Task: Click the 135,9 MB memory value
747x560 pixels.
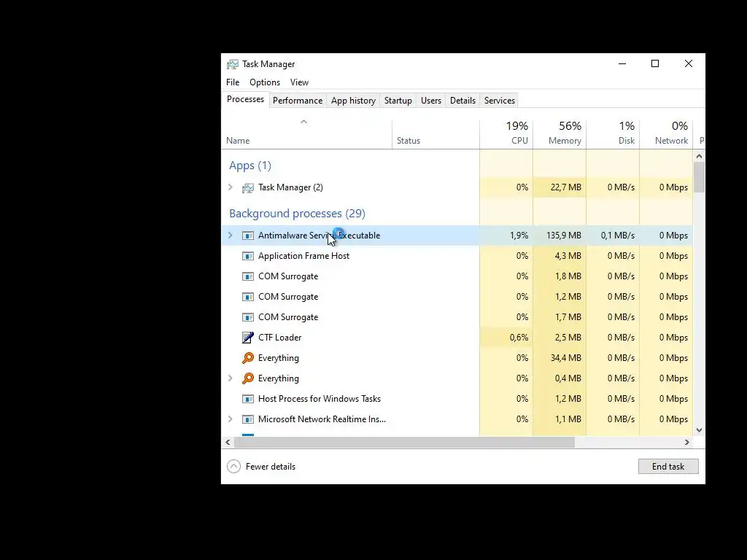Action: pos(564,236)
